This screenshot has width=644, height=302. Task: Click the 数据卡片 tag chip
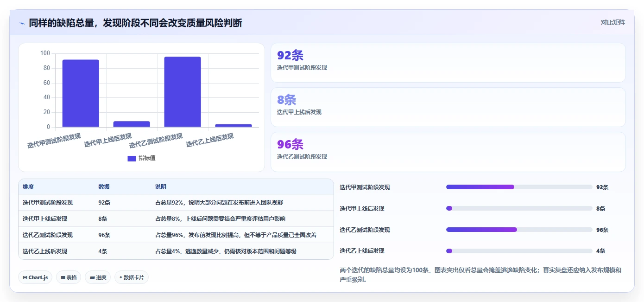coord(132,277)
